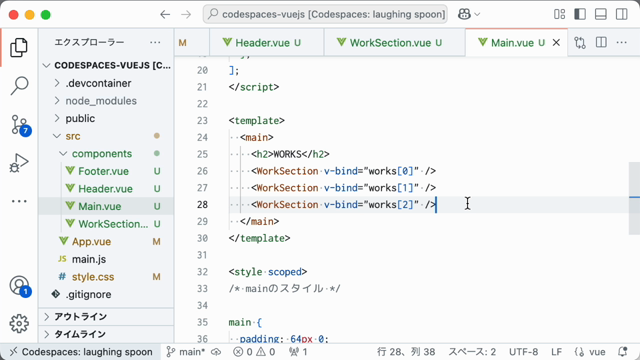Open the Run and Debug view
Screen dimensions: 640x360
pos(19,163)
